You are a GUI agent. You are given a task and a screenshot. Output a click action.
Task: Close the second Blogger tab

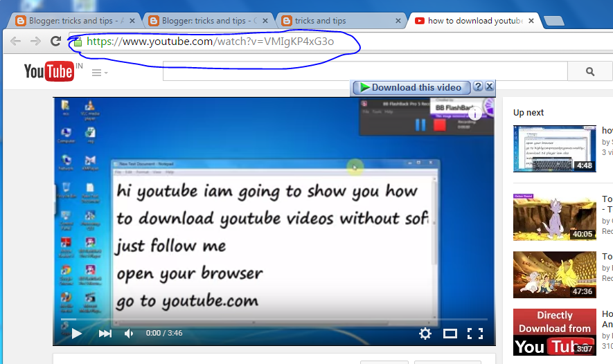click(x=265, y=21)
